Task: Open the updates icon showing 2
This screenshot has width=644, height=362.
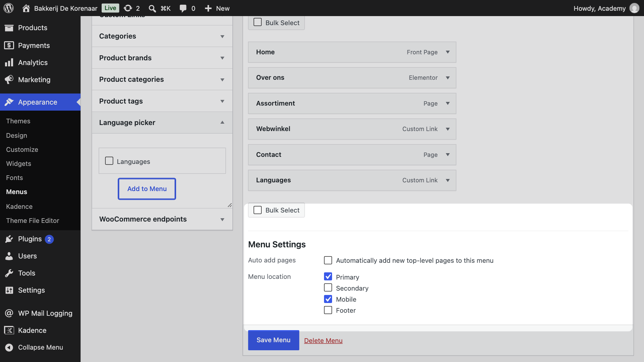Action: point(128,8)
